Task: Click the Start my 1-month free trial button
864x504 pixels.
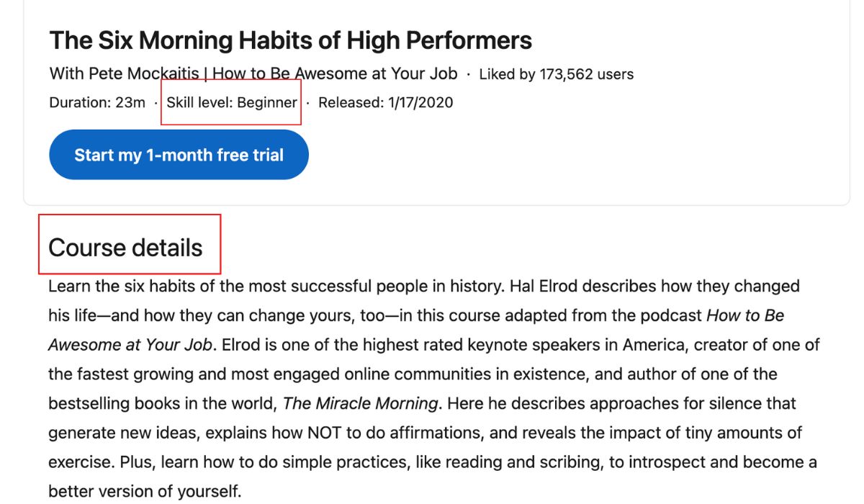Action: tap(178, 154)
